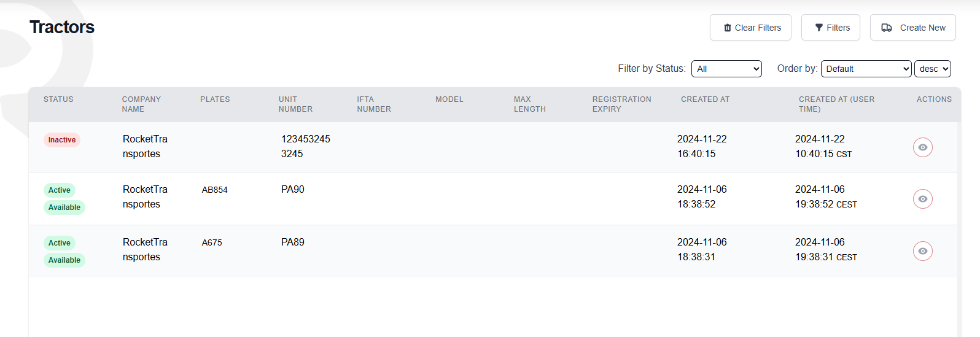Click the CREATED AT (USER TIME) header
980x337 pixels.
(x=836, y=104)
